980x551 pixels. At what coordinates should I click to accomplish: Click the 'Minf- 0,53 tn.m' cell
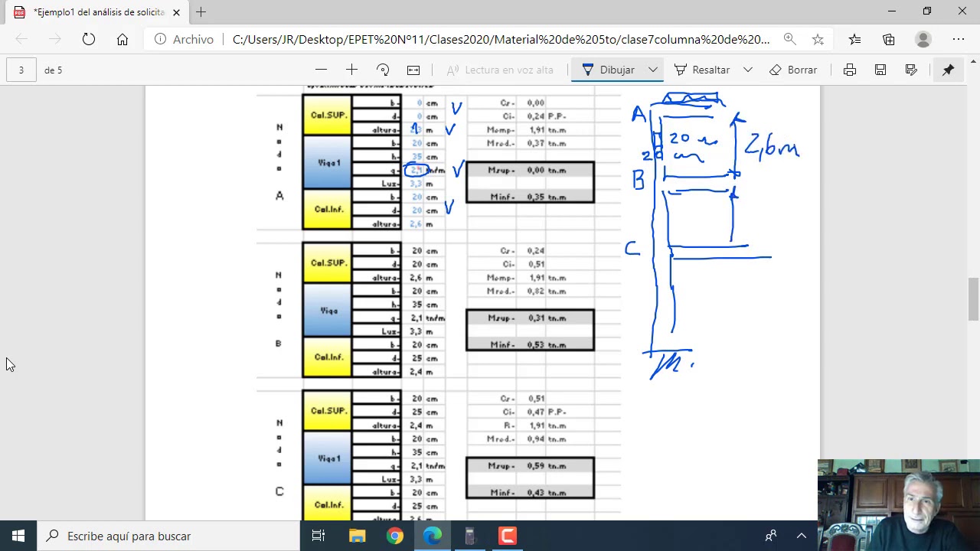coord(530,344)
